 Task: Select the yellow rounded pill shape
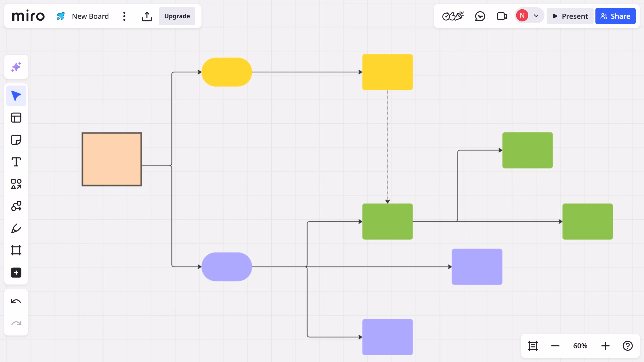227,72
